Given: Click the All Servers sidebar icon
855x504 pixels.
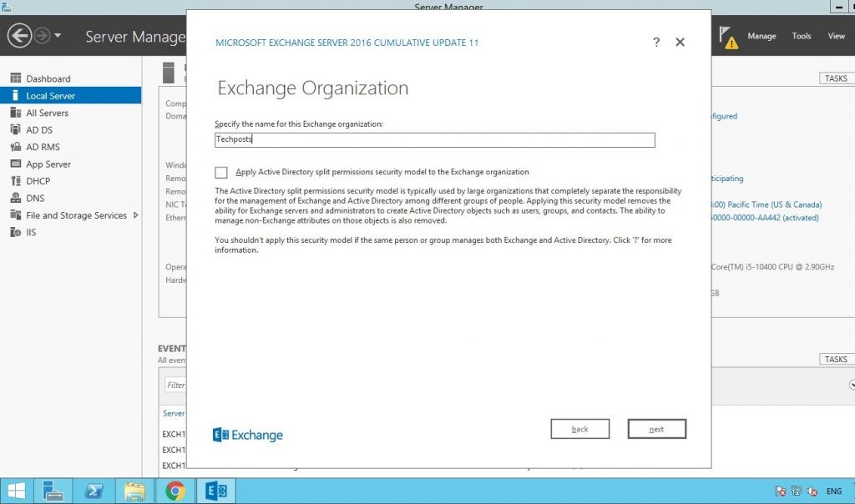Looking at the screenshot, I should click(16, 113).
